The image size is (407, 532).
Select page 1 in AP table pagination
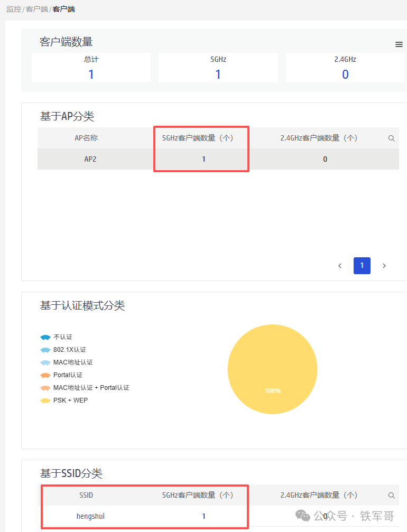point(362,266)
